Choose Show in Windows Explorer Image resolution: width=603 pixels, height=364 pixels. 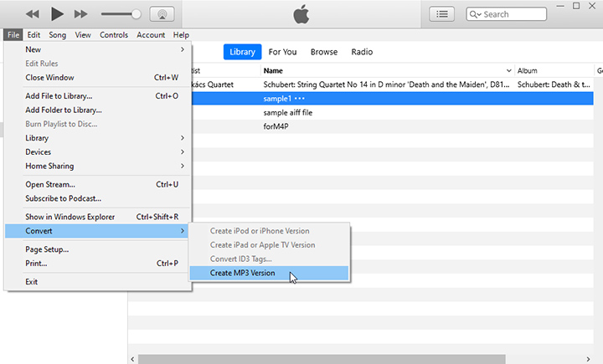(98, 217)
